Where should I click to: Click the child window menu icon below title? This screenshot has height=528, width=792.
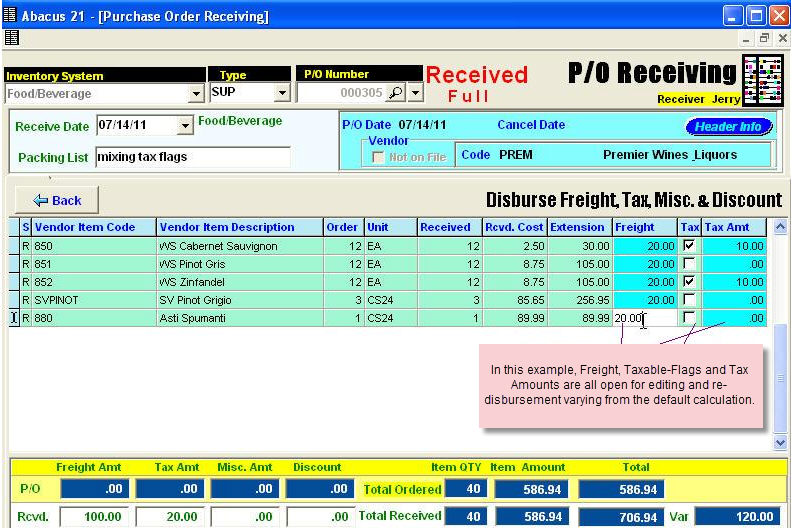point(12,38)
